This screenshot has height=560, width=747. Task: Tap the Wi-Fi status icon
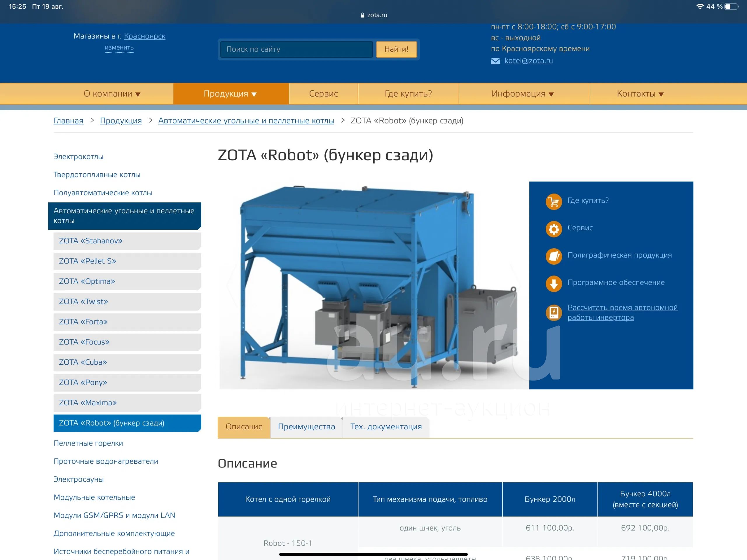(700, 6)
